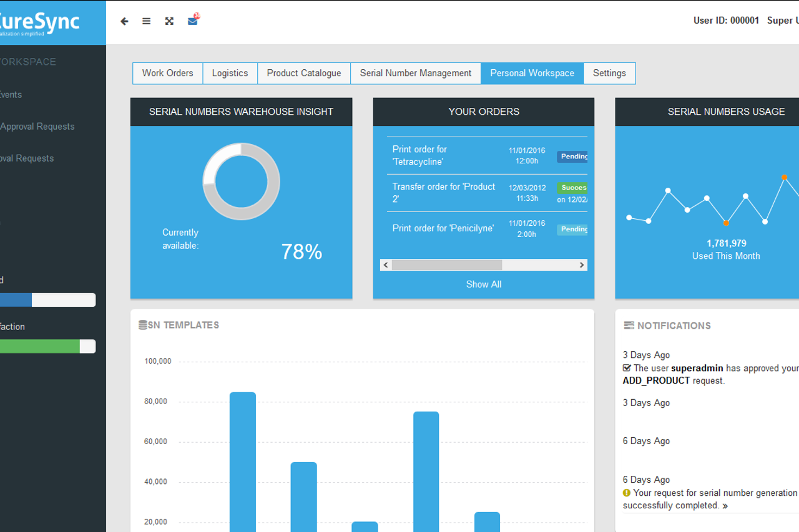This screenshot has height=532, width=799.
Task: Click the checkmark icon before superadmin notification
Action: click(627, 368)
